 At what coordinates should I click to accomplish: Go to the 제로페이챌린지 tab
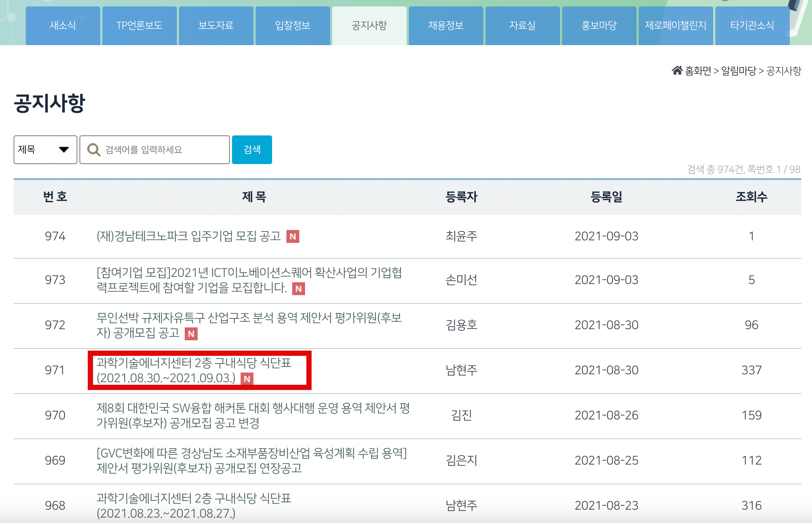676,25
